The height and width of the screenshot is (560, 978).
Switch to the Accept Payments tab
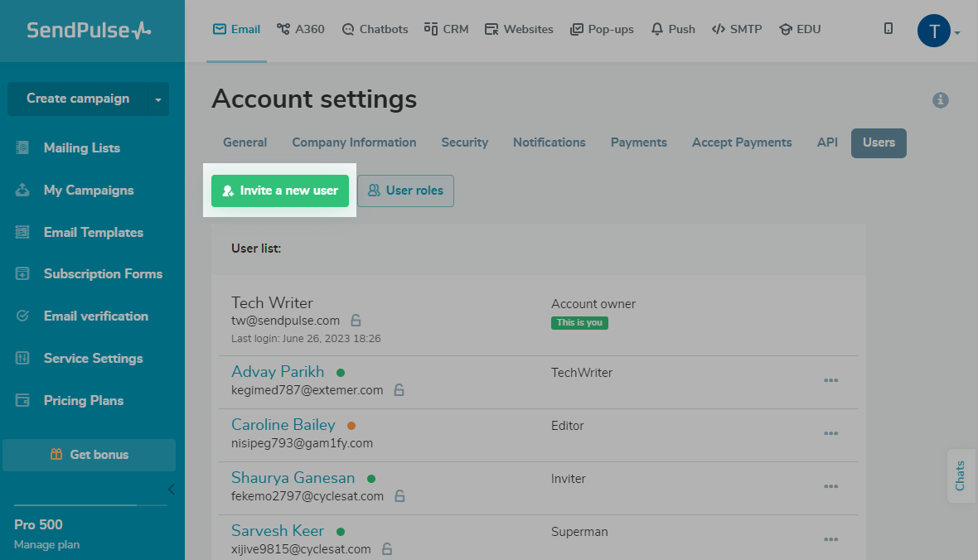click(742, 142)
